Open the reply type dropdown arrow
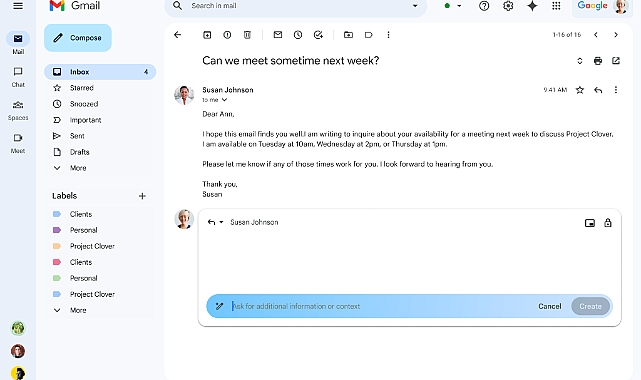Viewport: 641px width, 380px height. click(221, 222)
